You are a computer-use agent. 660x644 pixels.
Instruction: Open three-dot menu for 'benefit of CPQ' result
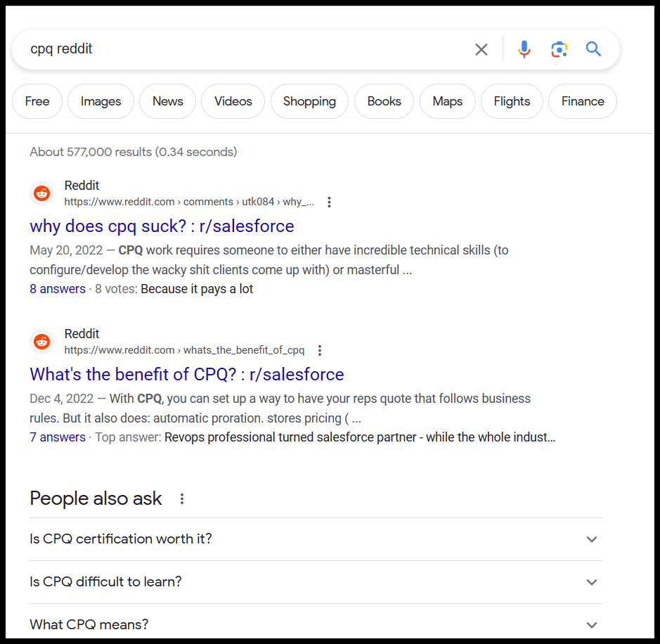pos(320,350)
